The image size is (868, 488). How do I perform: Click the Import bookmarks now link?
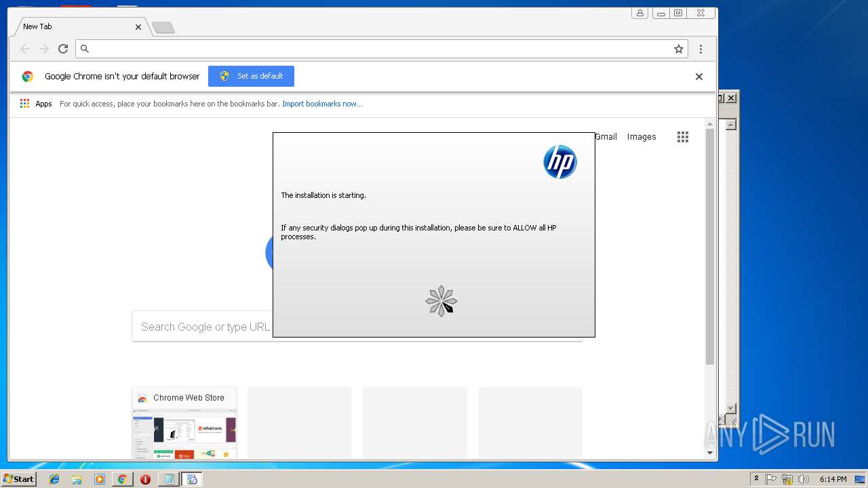[322, 104]
